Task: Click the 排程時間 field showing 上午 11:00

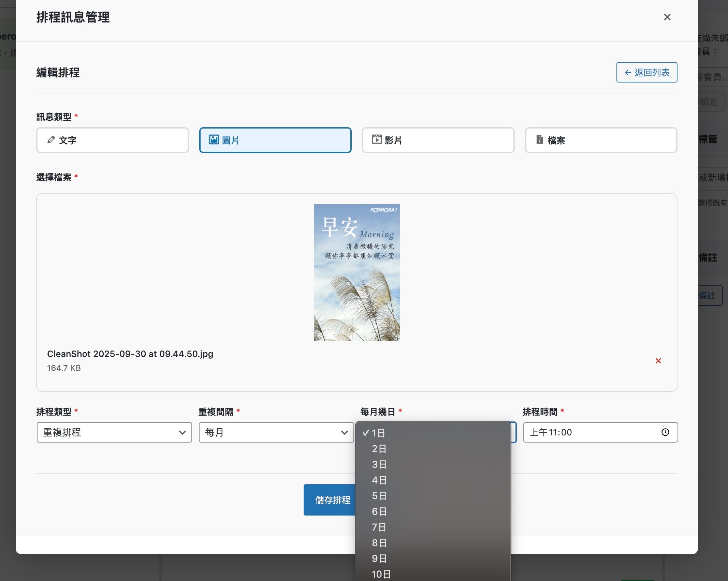Action: tap(600, 432)
